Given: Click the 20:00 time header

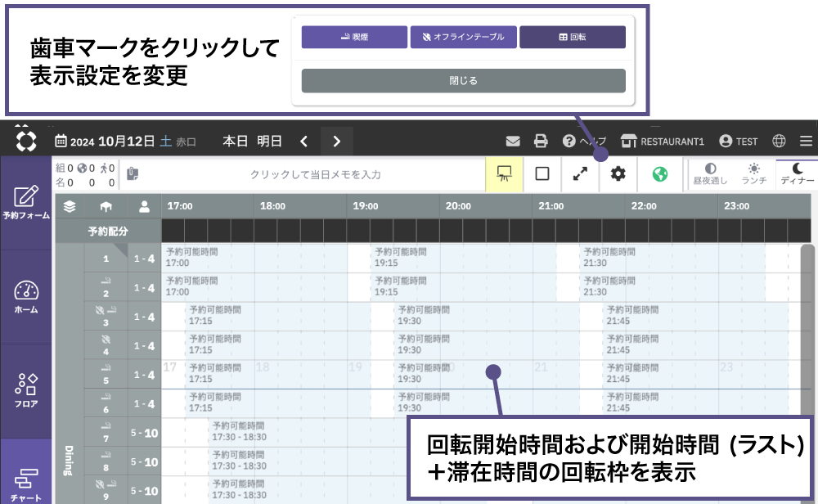Looking at the screenshot, I should (x=458, y=206).
